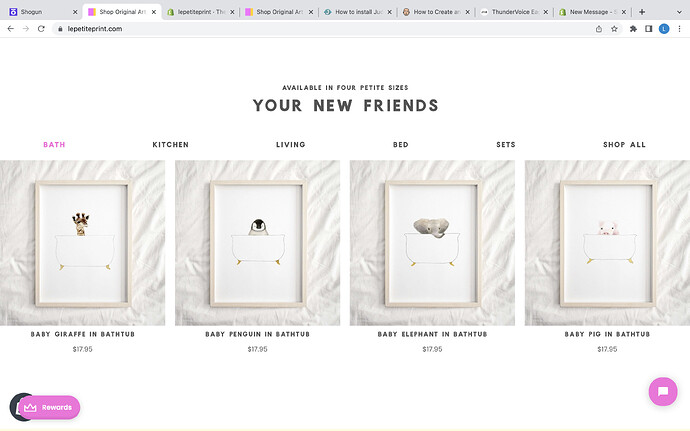
Task: Open the Chrome profile avatar
Action: pos(664,29)
